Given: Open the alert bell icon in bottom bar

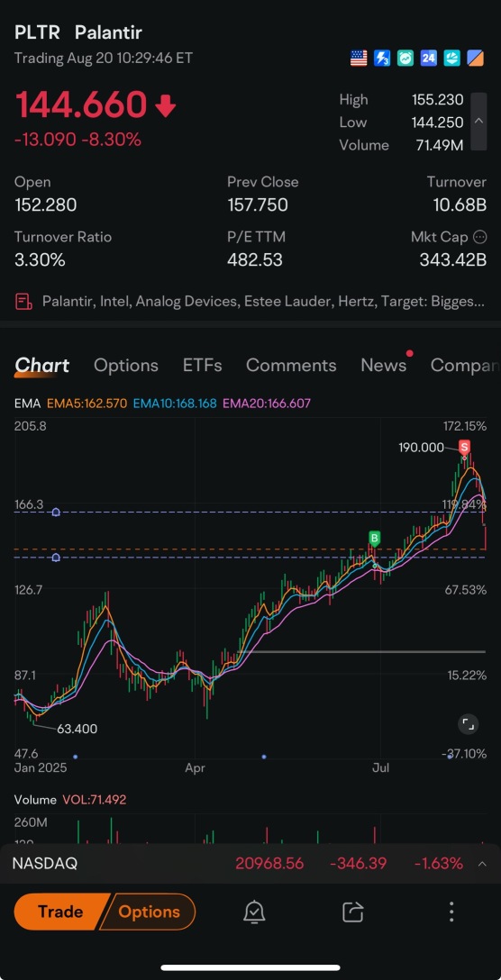Looking at the screenshot, I should coord(254,912).
